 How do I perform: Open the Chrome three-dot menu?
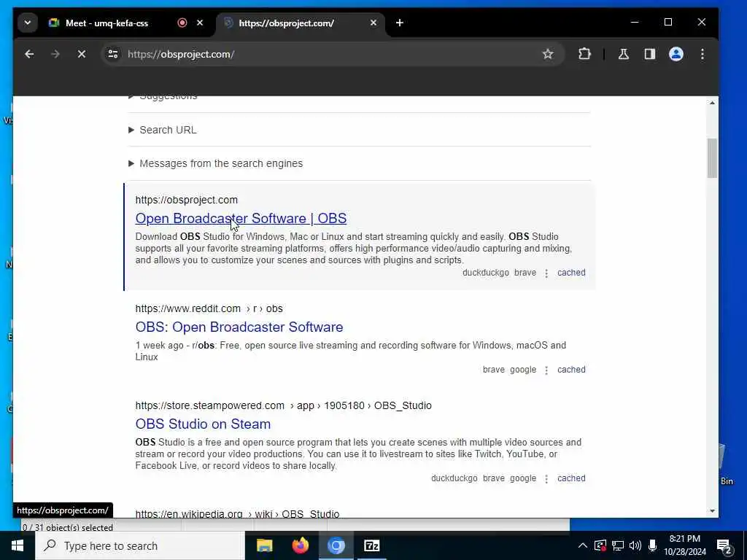tap(703, 54)
